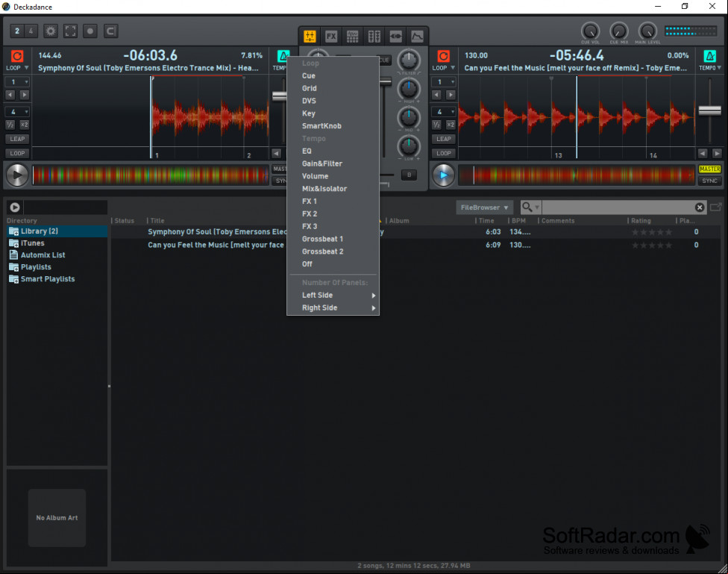Toggle LEAP on the left deck
This screenshot has height=574, width=728.
point(17,139)
